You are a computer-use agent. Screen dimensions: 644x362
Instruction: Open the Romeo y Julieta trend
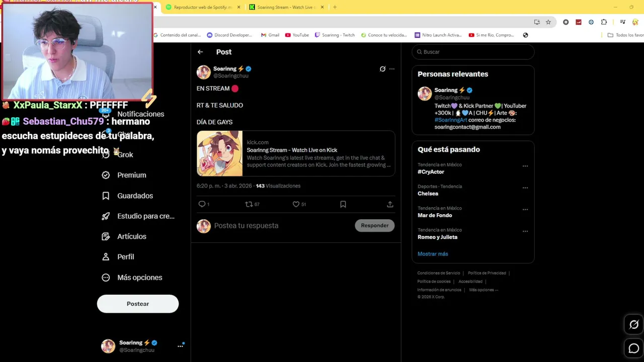pos(437,237)
